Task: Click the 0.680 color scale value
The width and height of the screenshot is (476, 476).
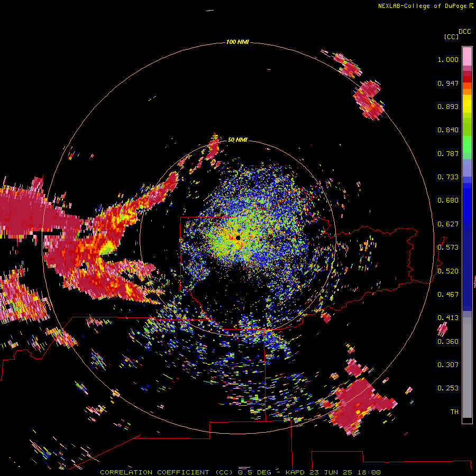Action: click(448, 200)
